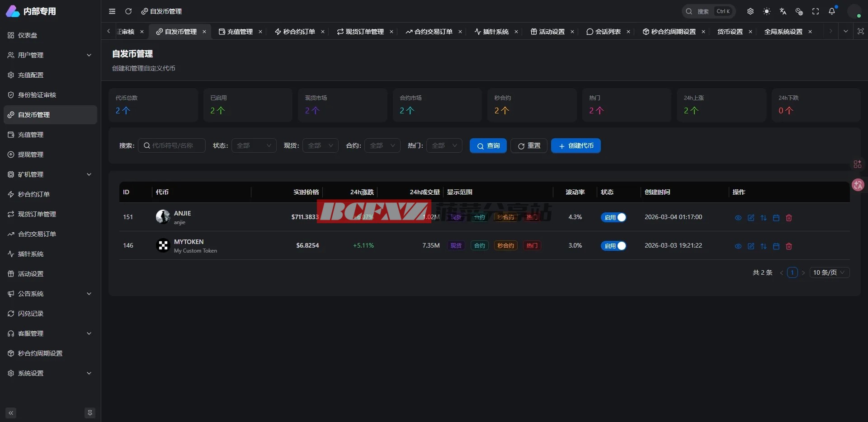Screen dimensions: 868x422
Task: Click the 创建代币 button
Action: (x=576, y=145)
